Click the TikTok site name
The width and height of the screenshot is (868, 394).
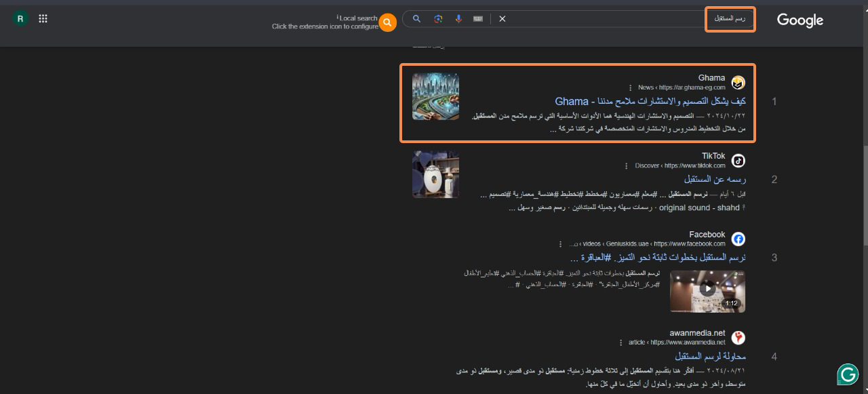pyautogui.click(x=713, y=156)
